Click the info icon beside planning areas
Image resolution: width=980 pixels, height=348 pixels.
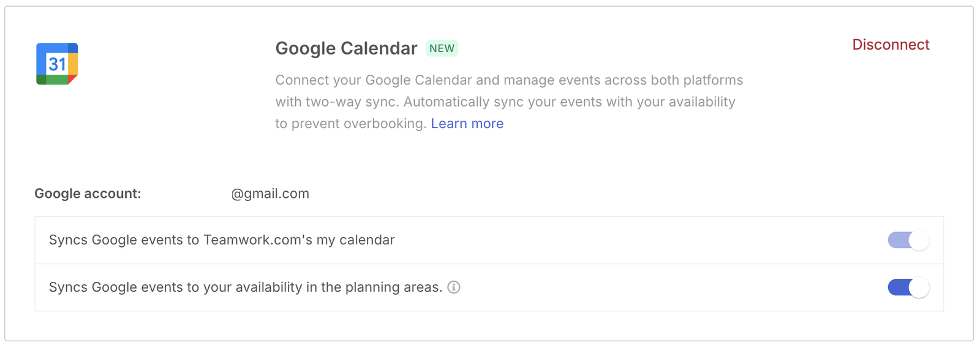coord(454,287)
